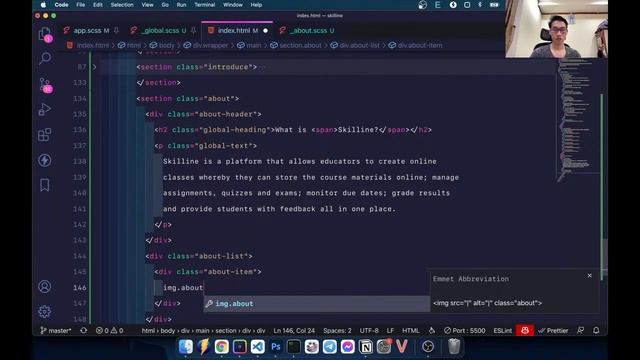This screenshot has width=640, height=360.
Task: Click unsaved dot on index.html tab
Action: pyautogui.click(x=265, y=31)
